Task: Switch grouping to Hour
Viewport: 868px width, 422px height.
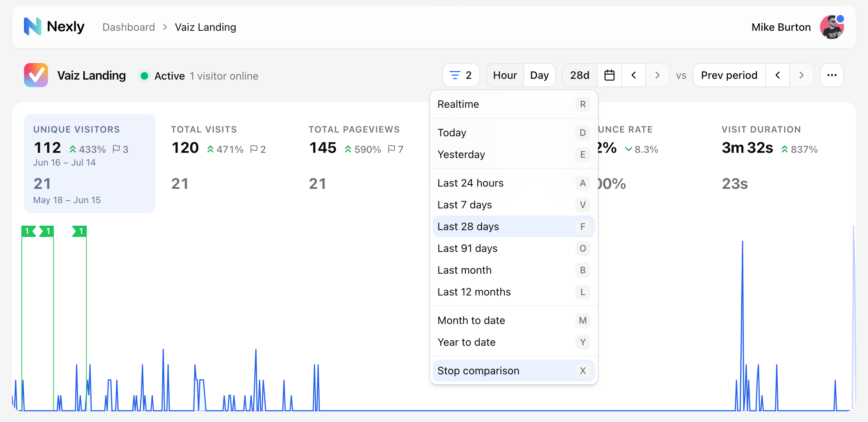Action: pos(505,75)
